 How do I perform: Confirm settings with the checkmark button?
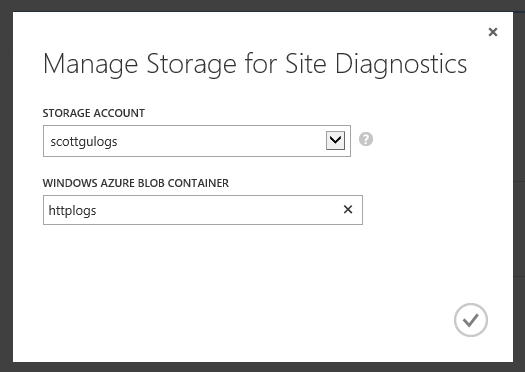point(471,320)
